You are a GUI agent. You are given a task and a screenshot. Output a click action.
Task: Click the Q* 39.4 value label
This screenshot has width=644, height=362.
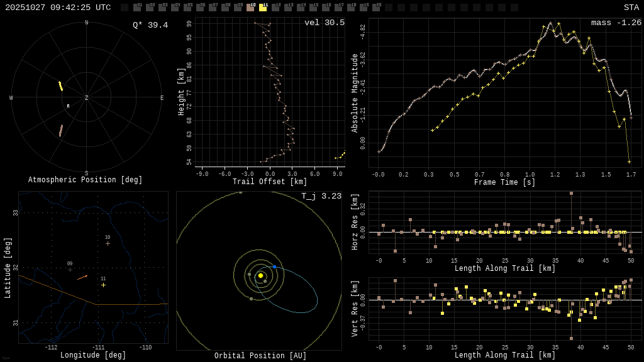(x=150, y=25)
